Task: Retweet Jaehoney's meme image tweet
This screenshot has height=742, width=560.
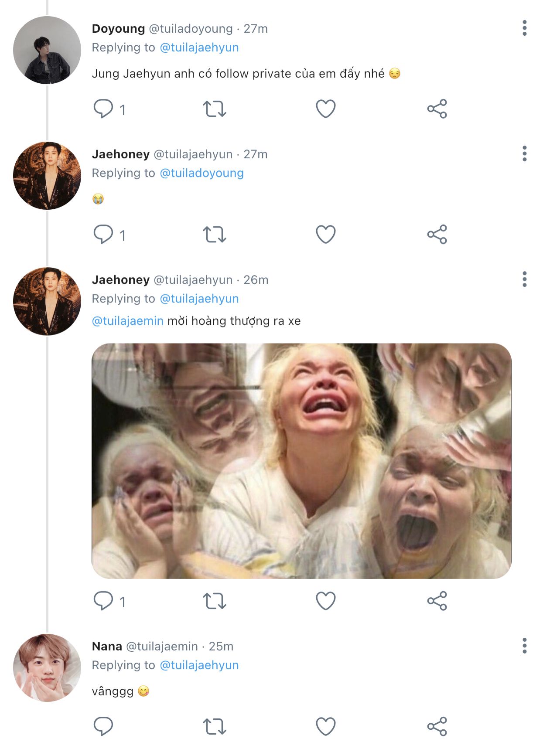Action: click(214, 601)
